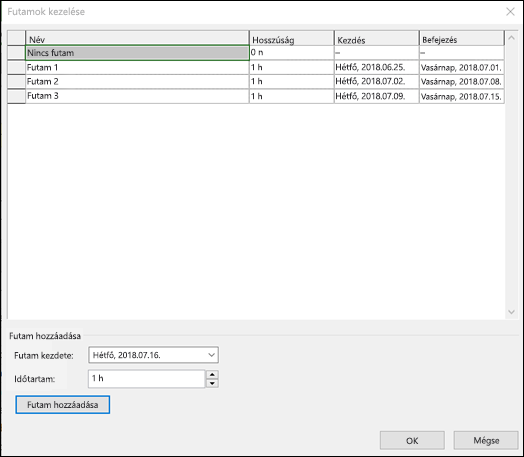
Task: Select the Futam 2 name cell
Action: [x=137, y=82]
